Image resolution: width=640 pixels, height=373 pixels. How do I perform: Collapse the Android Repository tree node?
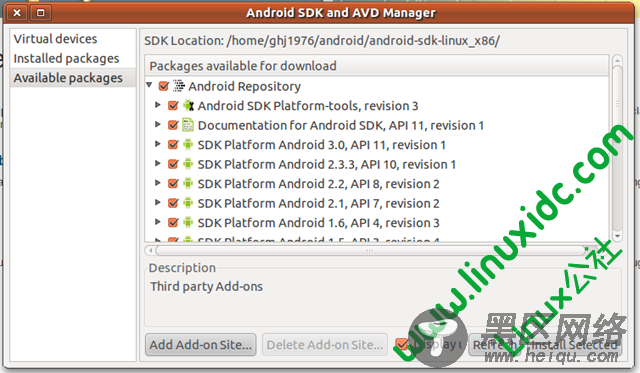tap(149, 85)
